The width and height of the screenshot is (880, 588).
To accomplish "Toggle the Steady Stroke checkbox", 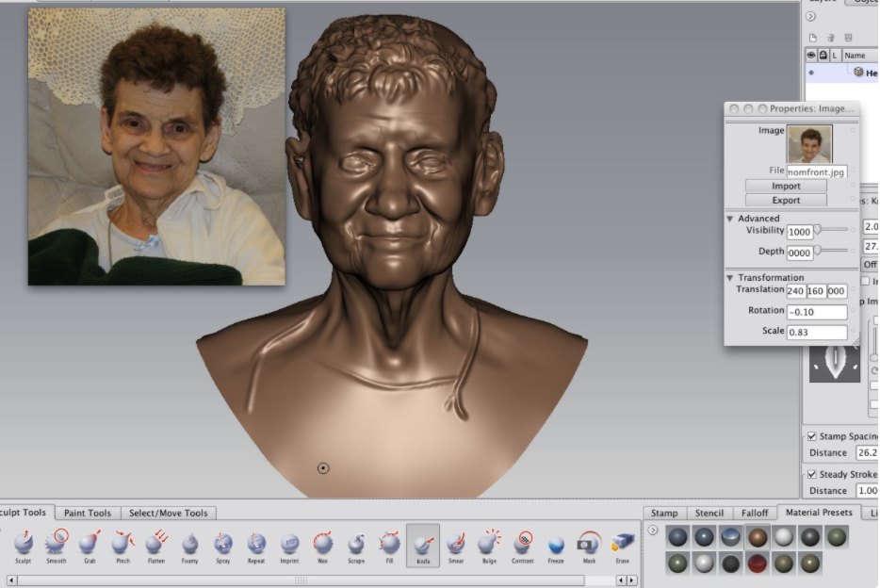I will click(811, 474).
